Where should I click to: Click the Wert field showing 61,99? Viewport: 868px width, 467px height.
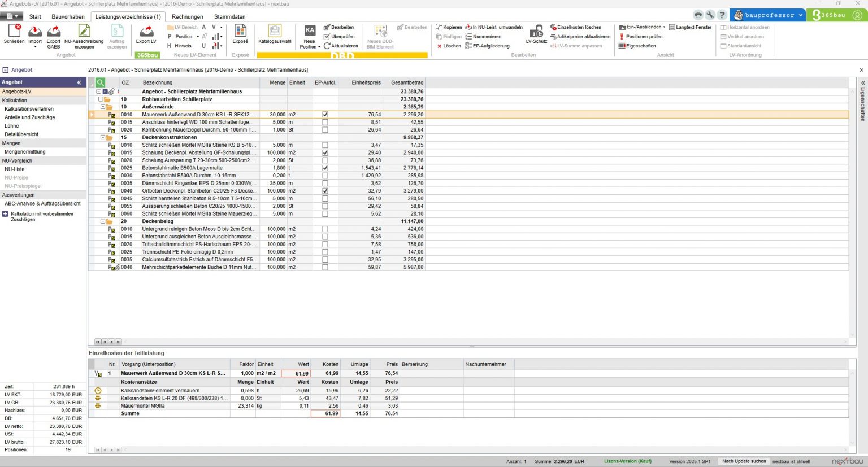pos(296,373)
